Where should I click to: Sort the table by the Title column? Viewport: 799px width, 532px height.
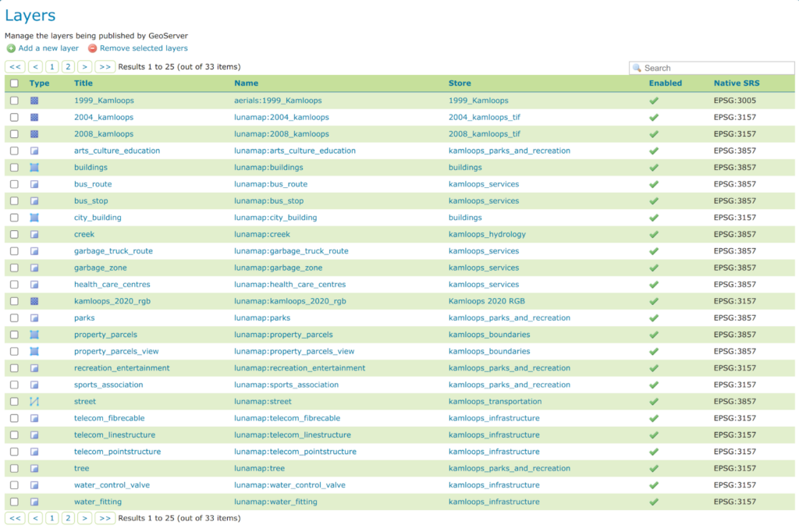pyautogui.click(x=83, y=83)
